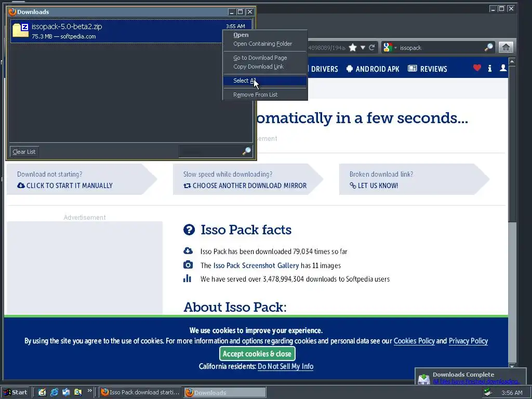The height and width of the screenshot is (399, 532).
Task: Click the Android icon beside ANDROID APK
Action: coord(350,69)
